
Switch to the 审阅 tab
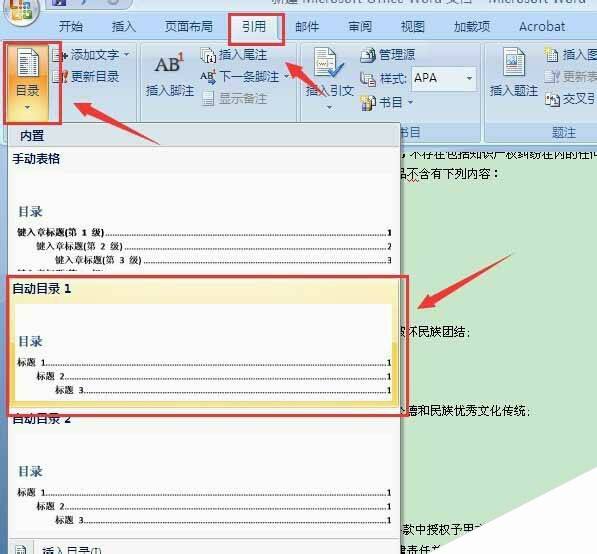pos(360,27)
